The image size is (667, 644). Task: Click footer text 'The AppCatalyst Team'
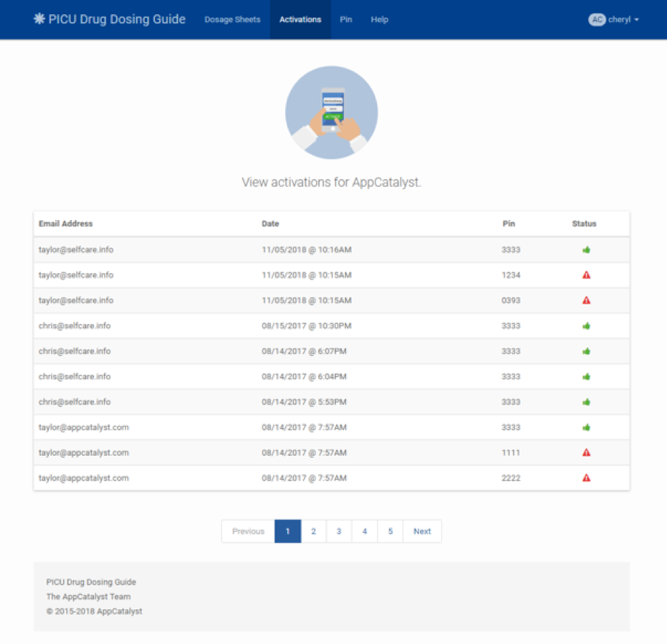coord(88,597)
